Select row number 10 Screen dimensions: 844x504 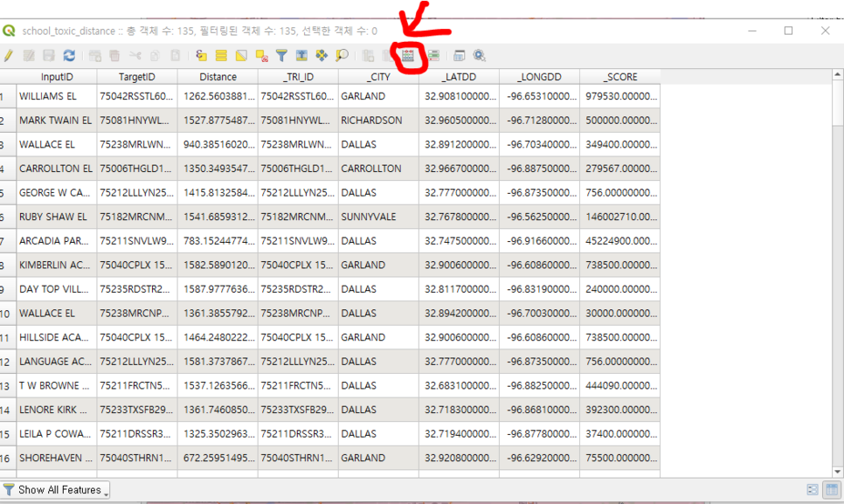click(x=8, y=313)
